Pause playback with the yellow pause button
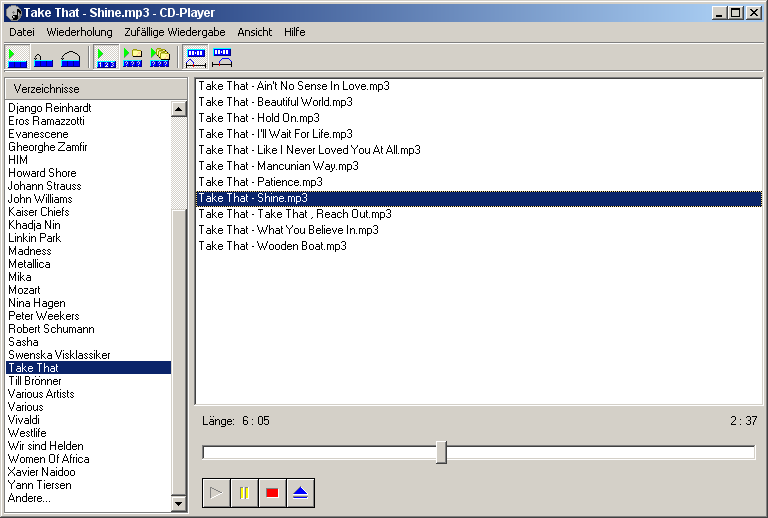 [244, 493]
